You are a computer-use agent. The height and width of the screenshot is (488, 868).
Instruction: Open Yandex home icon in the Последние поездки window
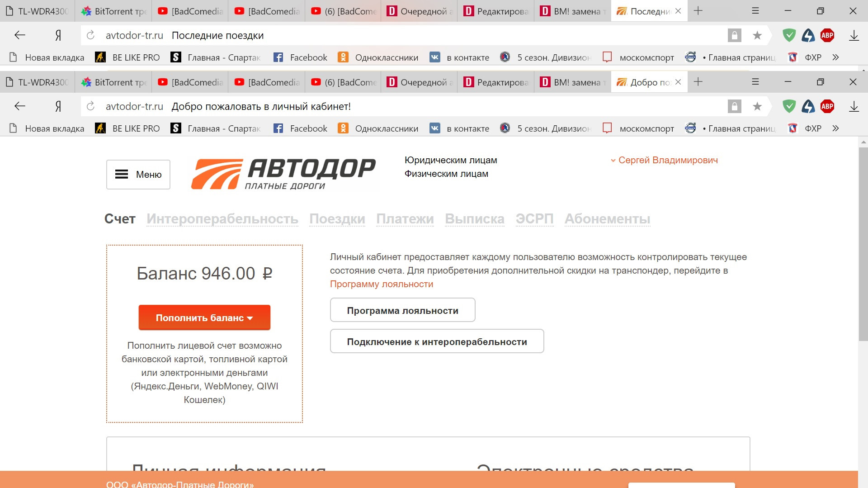pyautogui.click(x=58, y=35)
